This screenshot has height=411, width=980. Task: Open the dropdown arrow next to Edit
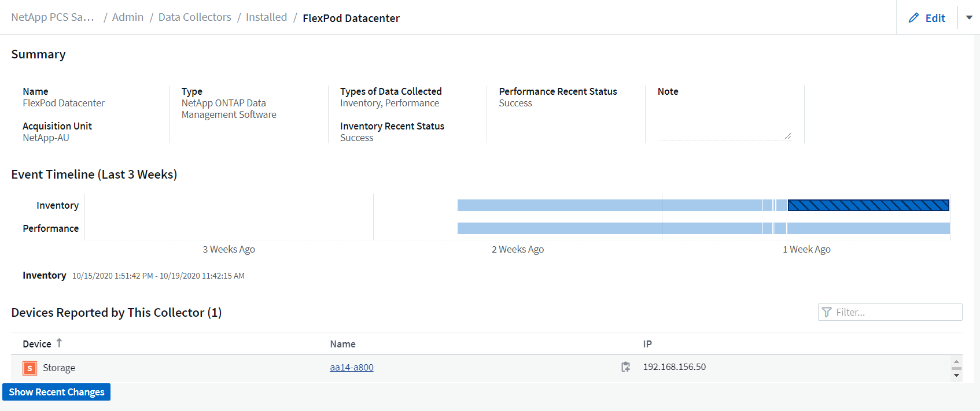click(x=969, y=17)
